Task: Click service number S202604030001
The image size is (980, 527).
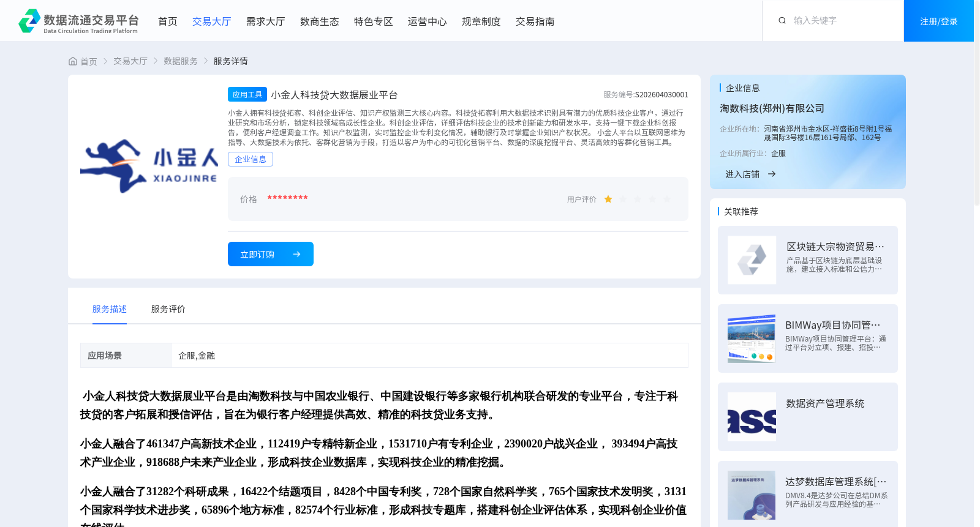Action: pos(661,95)
